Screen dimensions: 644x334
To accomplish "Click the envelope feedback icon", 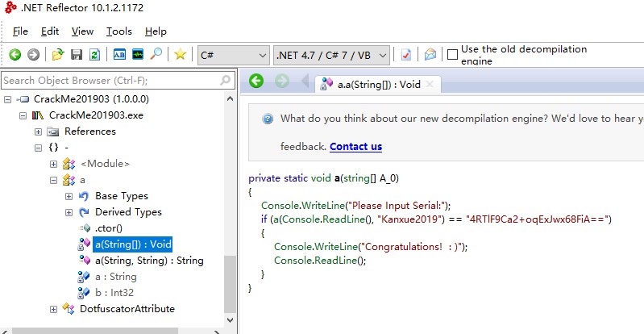I will click(430, 54).
